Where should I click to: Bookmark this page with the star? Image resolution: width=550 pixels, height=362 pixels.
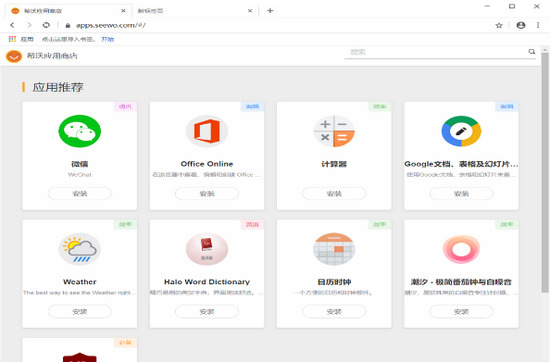click(x=499, y=25)
